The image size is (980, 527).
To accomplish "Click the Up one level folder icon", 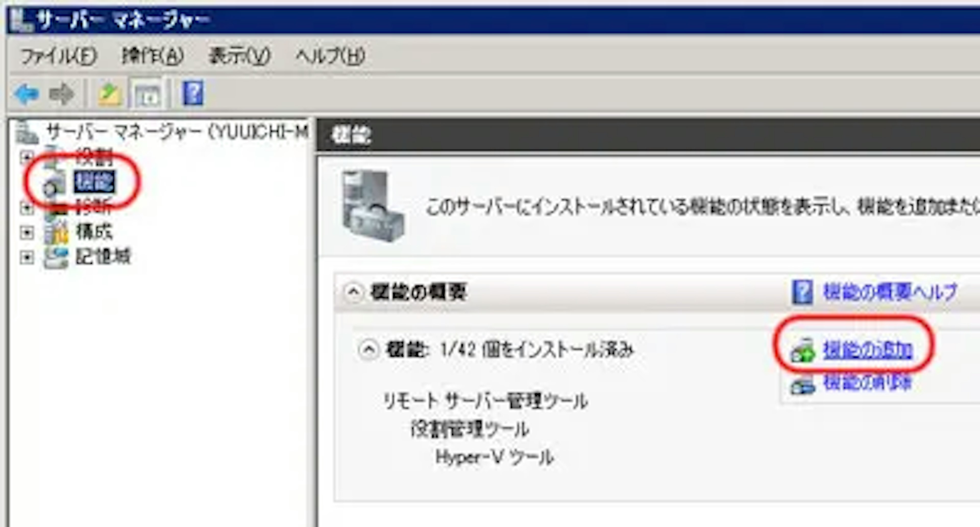I will click(109, 94).
